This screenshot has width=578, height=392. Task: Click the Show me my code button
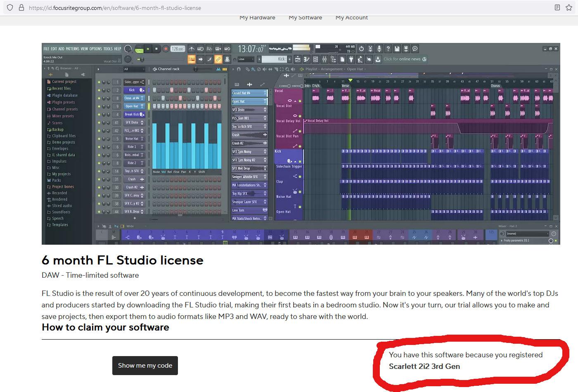click(145, 366)
